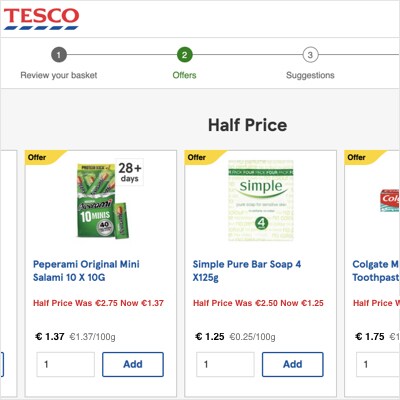Add Simple Pure Bar Soap to basket
Screen dimensions: 400x400
[x=293, y=364]
